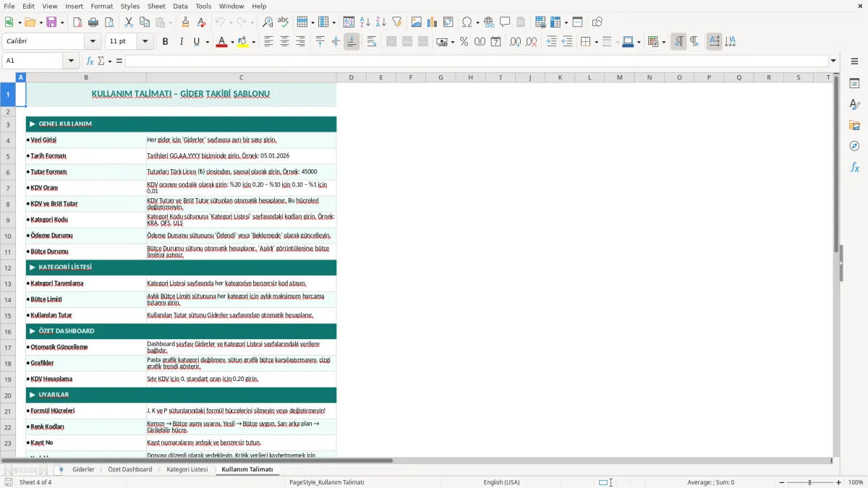The width and height of the screenshot is (868, 488).
Task: Toggle Center Horizontally alignment
Action: tap(284, 42)
